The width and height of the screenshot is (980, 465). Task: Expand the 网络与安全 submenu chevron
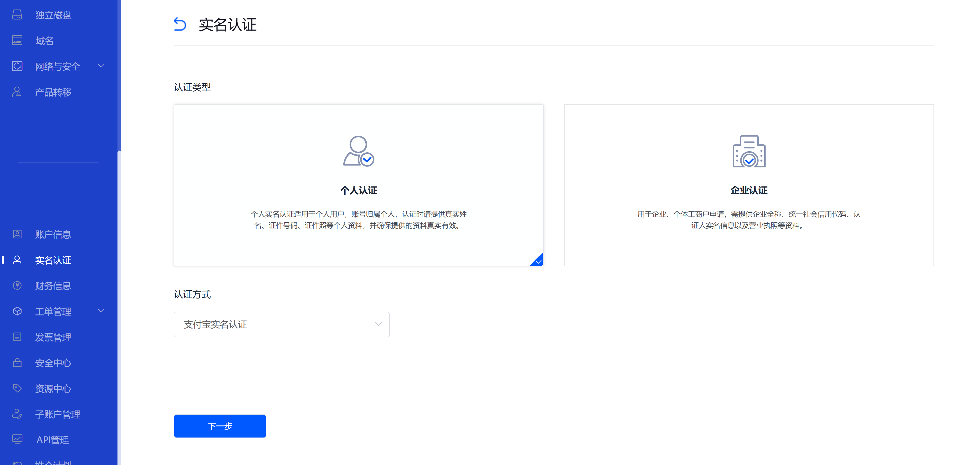tap(101, 66)
